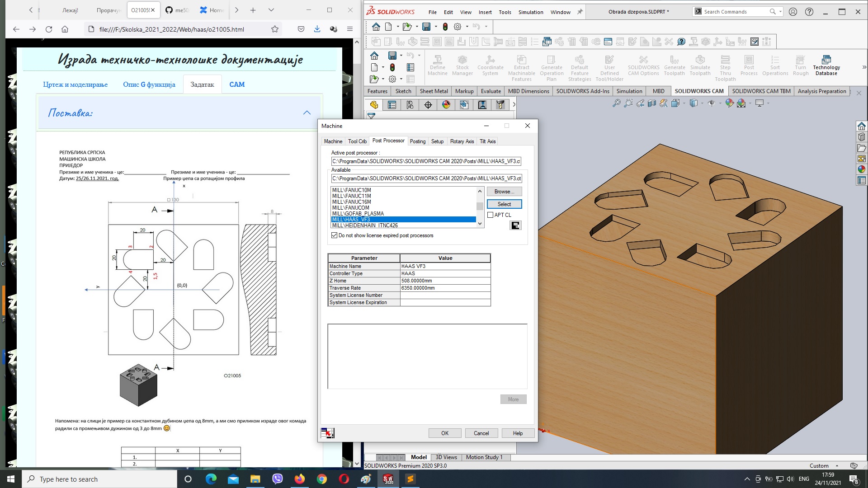Expand more CAM ribbon commands chevron
The width and height of the screenshot is (868, 488).
tap(864, 67)
